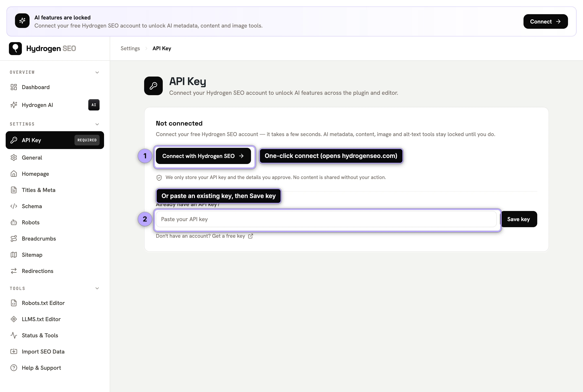
Task: Click the sparkle icon in the AI locked banner
Action: click(22, 21)
